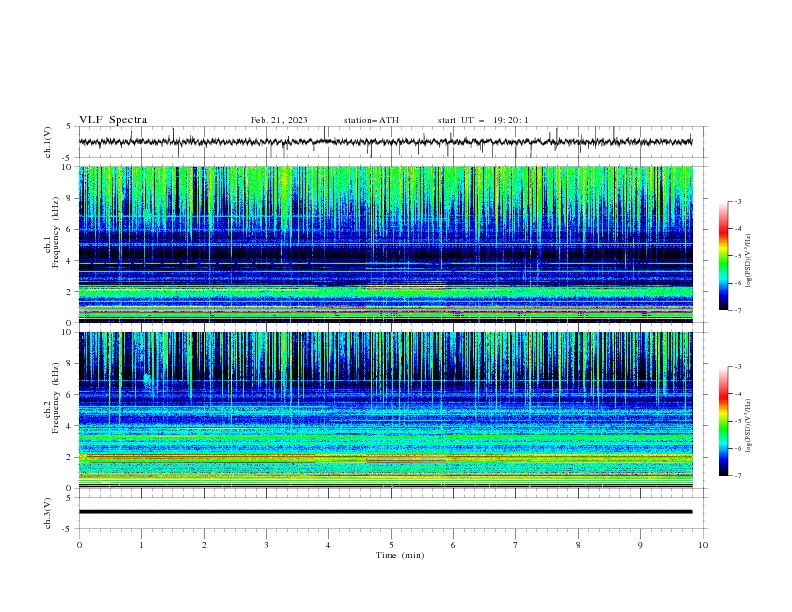Click the ch.1 frequency spectrogram panel
The height and width of the screenshot is (612, 792).
tap(385, 244)
